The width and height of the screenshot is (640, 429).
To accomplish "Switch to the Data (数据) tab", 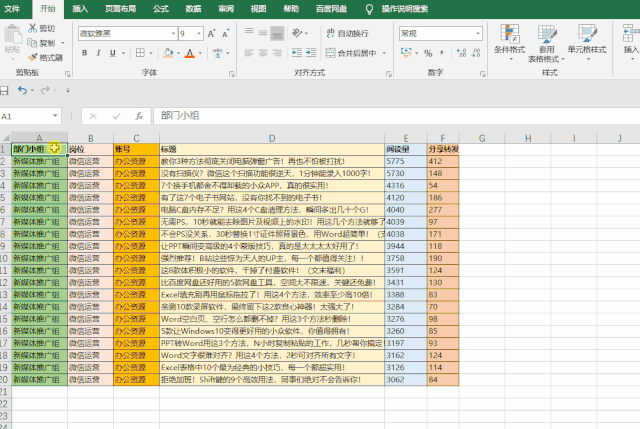I will click(193, 9).
